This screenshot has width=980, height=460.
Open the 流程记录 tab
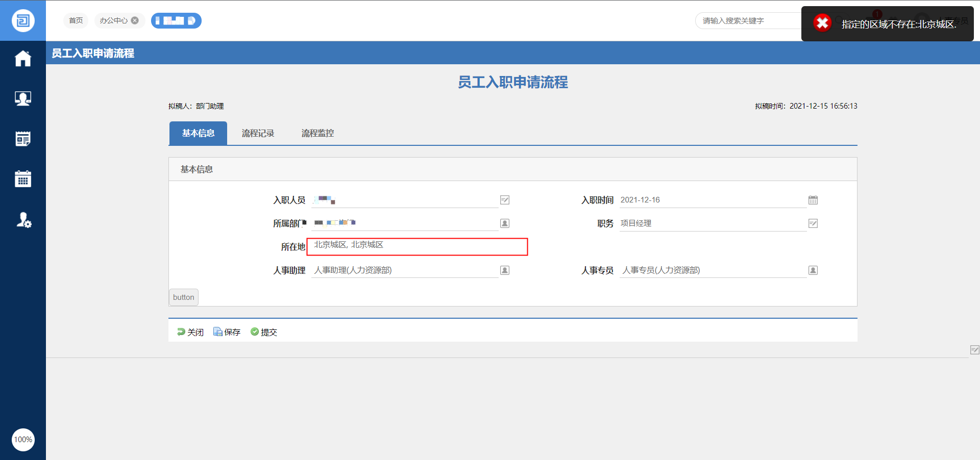[258, 133]
